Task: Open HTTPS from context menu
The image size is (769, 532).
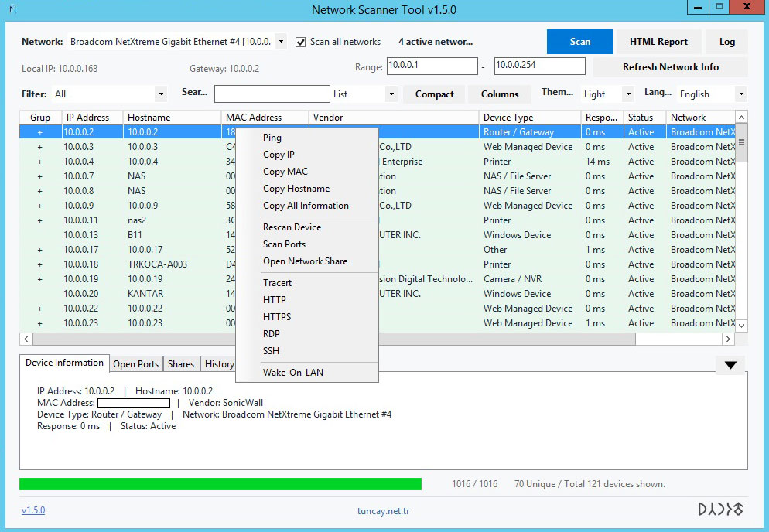Action: (x=307, y=317)
